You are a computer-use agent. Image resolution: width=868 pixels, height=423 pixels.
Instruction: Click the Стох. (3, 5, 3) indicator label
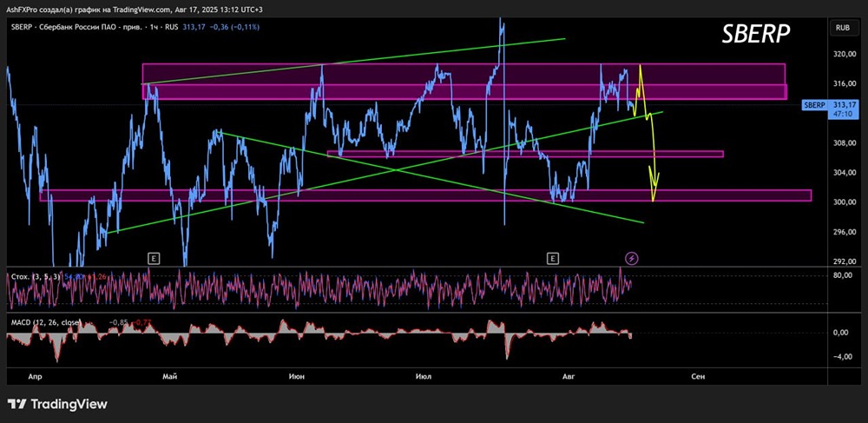tap(34, 275)
